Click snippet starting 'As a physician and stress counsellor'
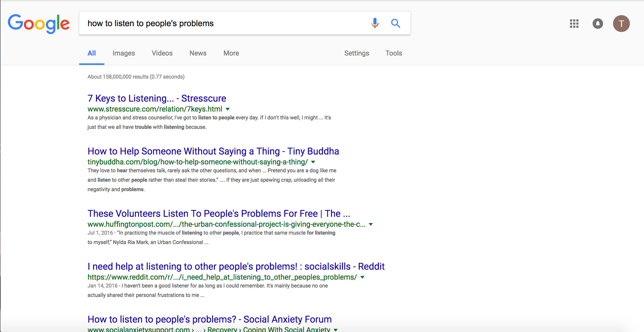The image size is (644, 332). pos(209,122)
